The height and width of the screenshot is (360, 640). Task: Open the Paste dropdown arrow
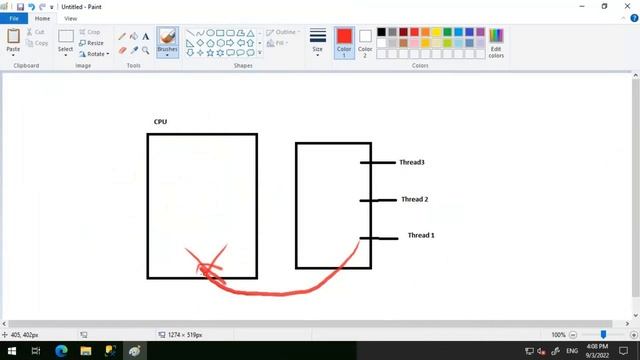[x=13, y=55]
